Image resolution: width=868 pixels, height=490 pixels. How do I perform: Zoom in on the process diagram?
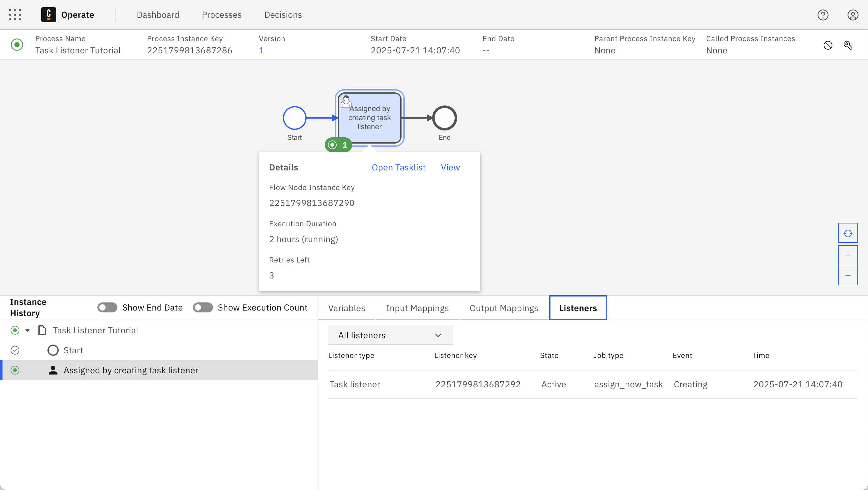click(x=848, y=255)
